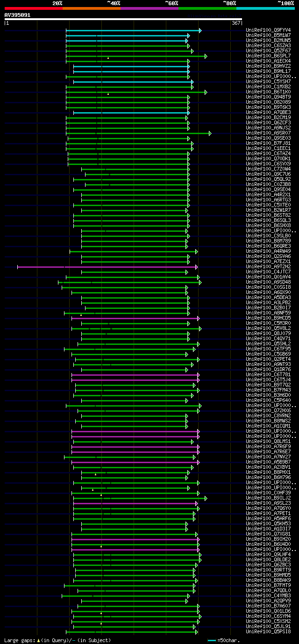The height and width of the screenshot is (644, 299).
Task: Select label UniRef100_B8PHX1
Action: [x=268, y=472]
